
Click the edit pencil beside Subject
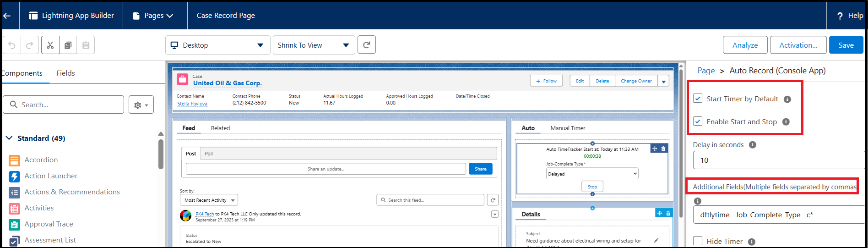[656, 240]
